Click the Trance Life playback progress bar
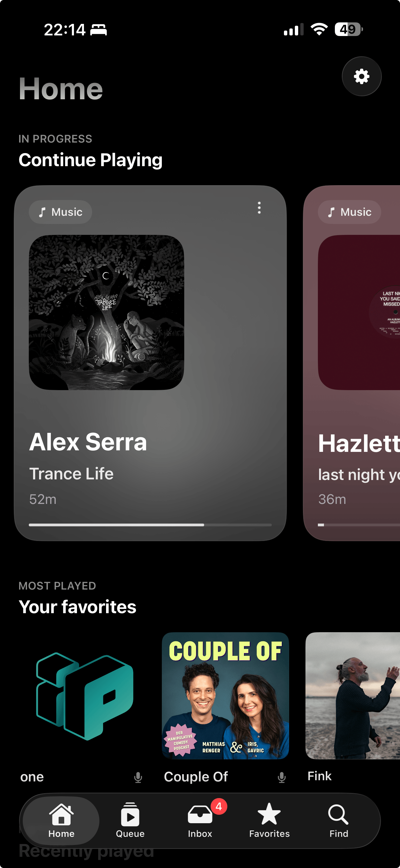The image size is (400, 868). [150, 524]
